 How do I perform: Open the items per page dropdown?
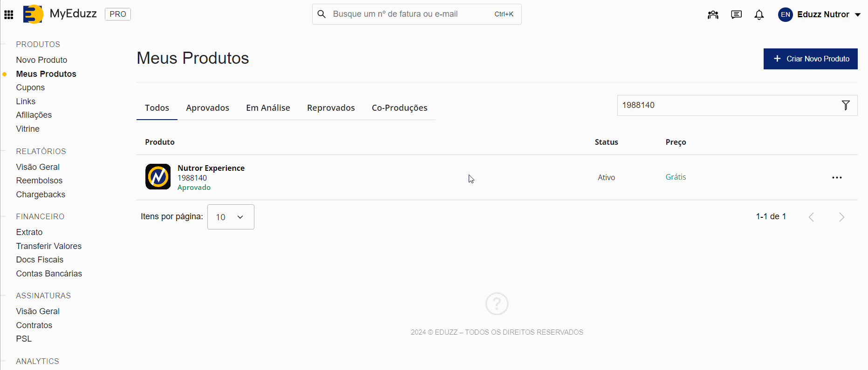tap(231, 217)
